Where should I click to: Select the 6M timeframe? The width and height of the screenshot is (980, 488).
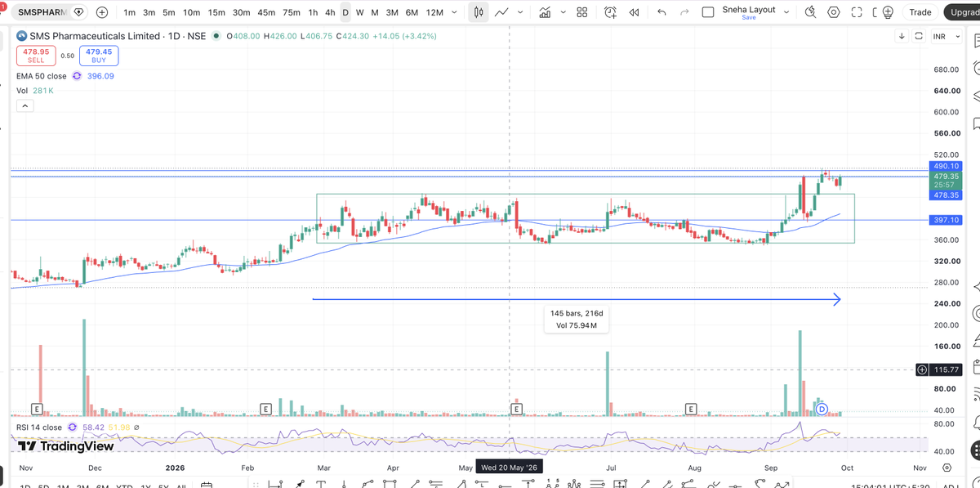click(x=412, y=12)
